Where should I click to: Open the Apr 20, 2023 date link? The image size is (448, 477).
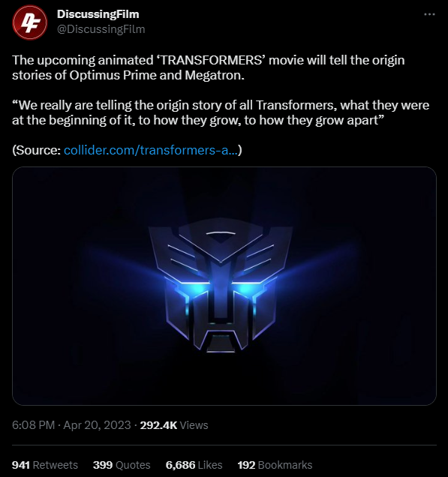point(97,425)
